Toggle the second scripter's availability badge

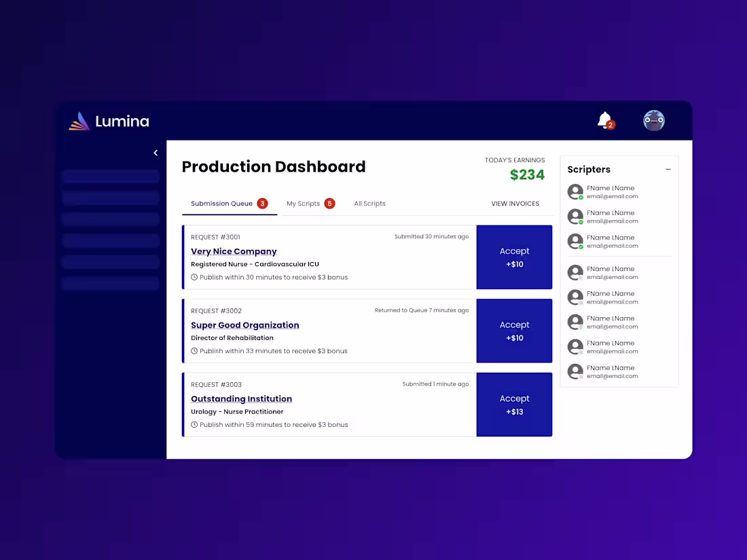pyautogui.click(x=581, y=221)
